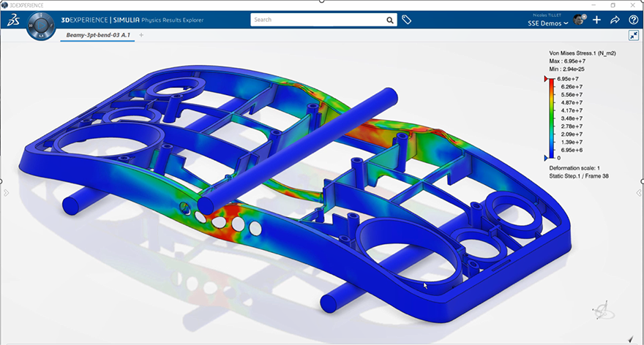Expand the left side panel chevron
The width and height of the screenshot is (644, 345).
[6, 193]
